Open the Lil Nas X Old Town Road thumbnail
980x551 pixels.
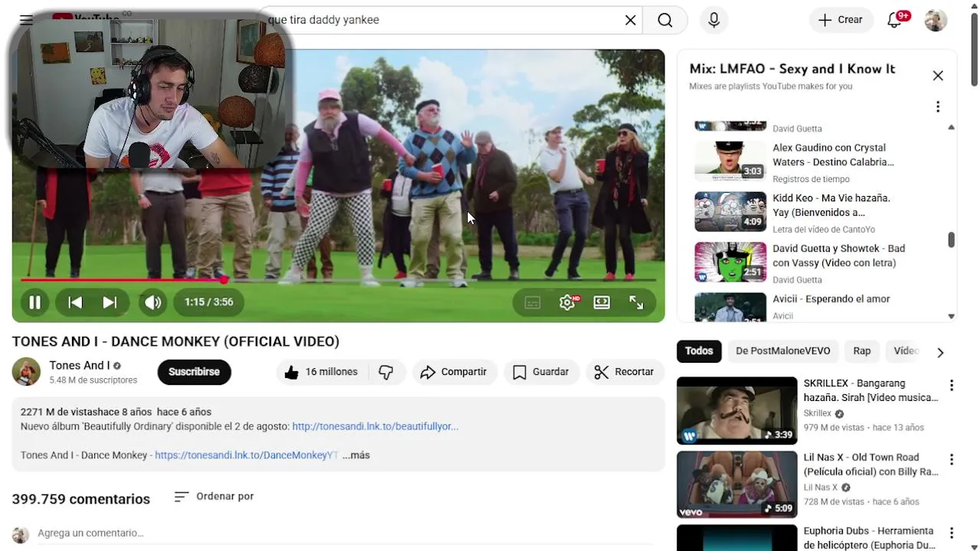(x=737, y=485)
